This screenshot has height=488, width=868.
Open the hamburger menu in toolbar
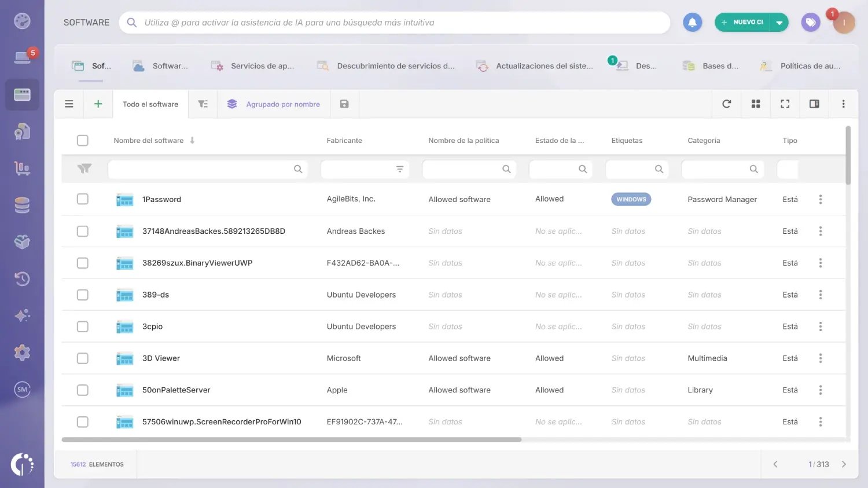[69, 104]
